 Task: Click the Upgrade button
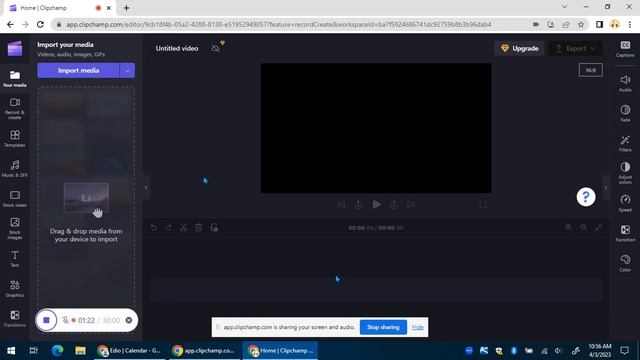point(520,48)
